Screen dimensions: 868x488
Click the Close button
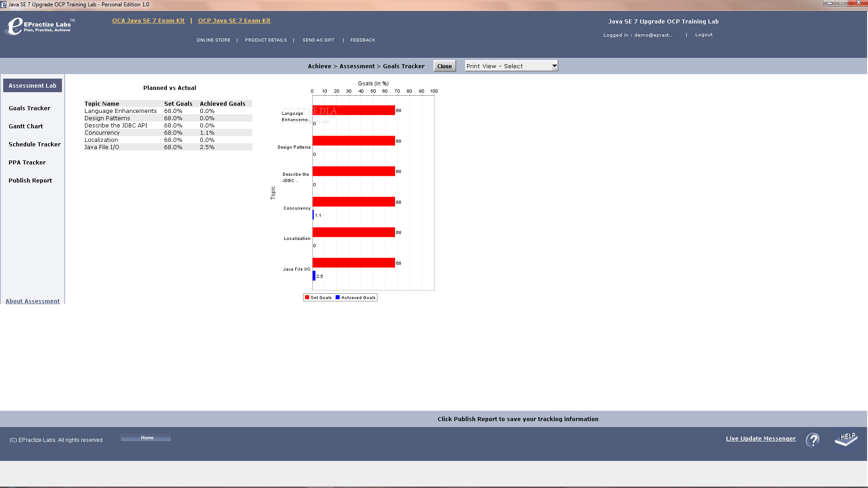pos(444,66)
